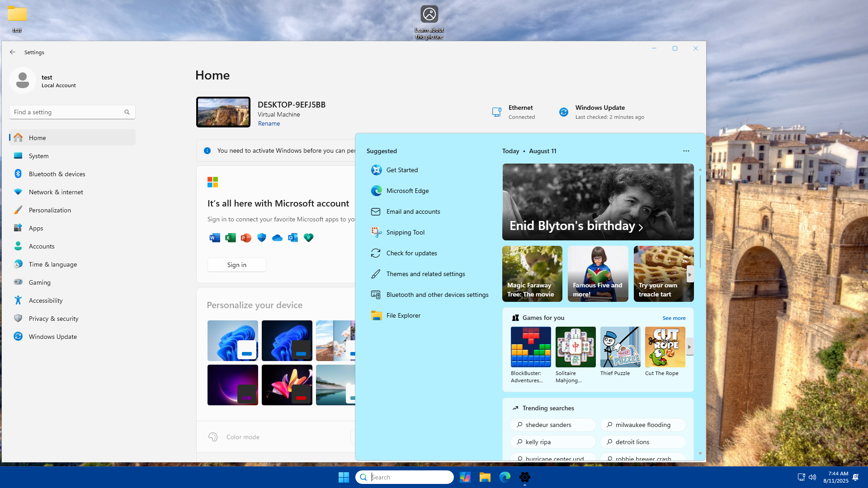Click the Settings gear on taskbar
868x488 pixels.
[525, 477]
